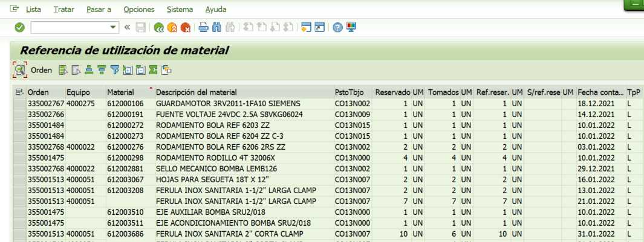The height and width of the screenshot is (242, 644).
Task: Click the red Cancel icon
Action: pos(186,27)
